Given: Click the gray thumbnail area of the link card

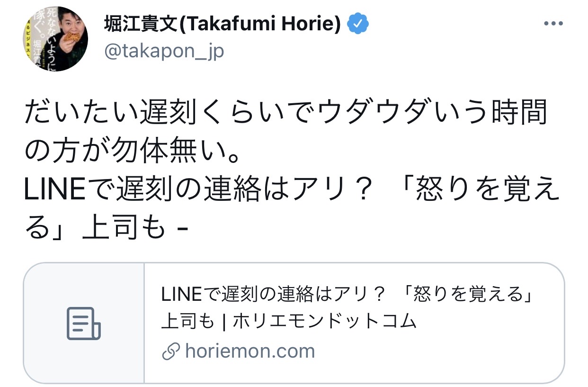Looking at the screenshot, I should click(84, 323).
